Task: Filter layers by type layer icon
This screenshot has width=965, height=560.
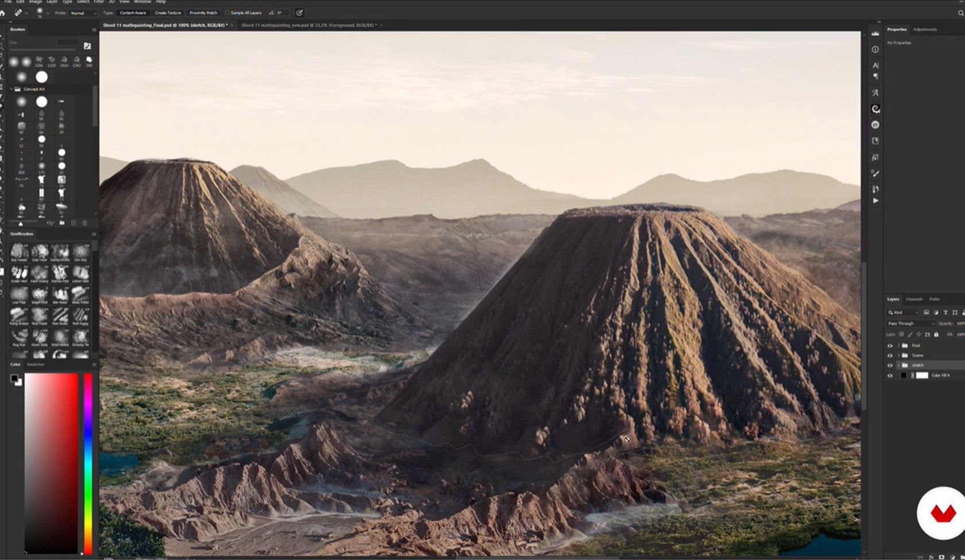Action: point(945,312)
